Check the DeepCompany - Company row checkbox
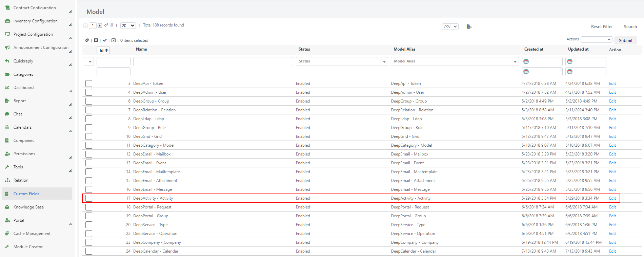The image size is (644, 257). (89, 242)
